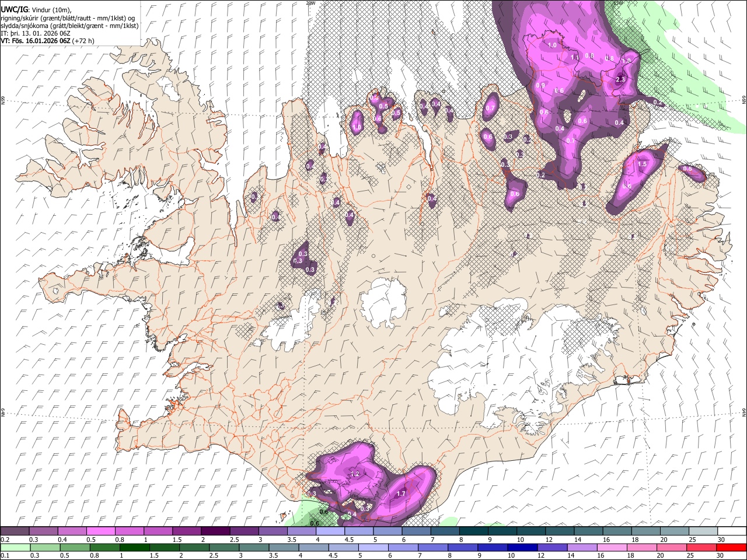Click the '(+72 h)' forecast offset text
This screenshot has width=747, height=560.
coord(83,41)
